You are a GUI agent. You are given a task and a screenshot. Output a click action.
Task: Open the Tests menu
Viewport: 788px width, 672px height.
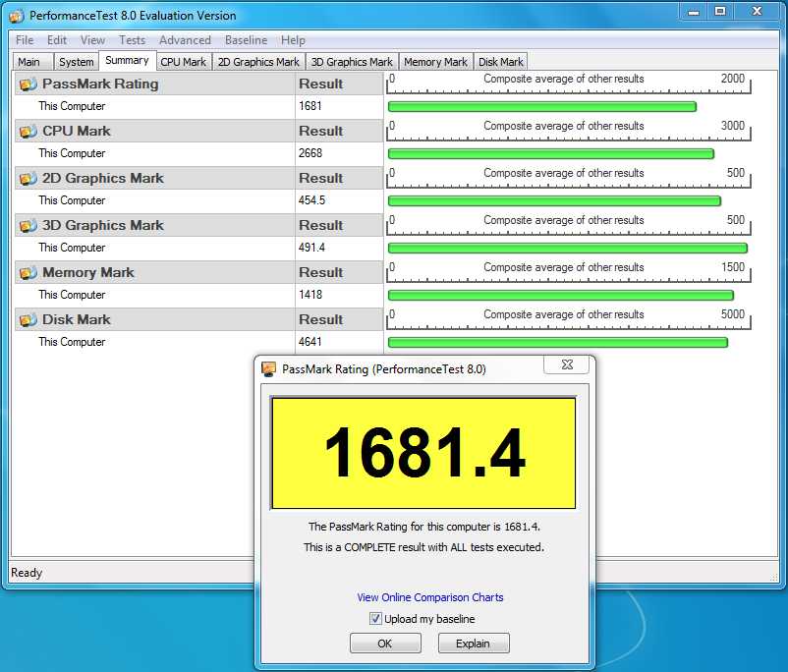click(132, 40)
